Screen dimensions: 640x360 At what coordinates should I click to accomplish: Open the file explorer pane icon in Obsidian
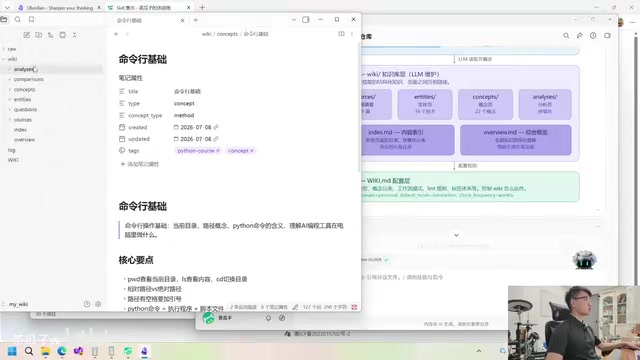tap(4, 19)
